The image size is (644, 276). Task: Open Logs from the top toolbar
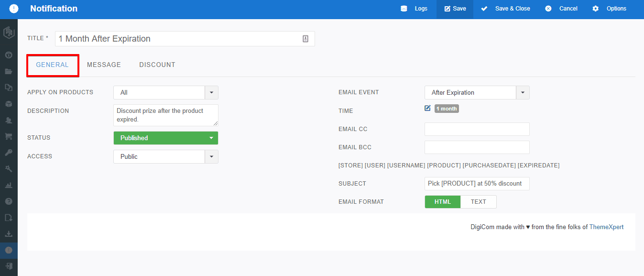click(415, 9)
